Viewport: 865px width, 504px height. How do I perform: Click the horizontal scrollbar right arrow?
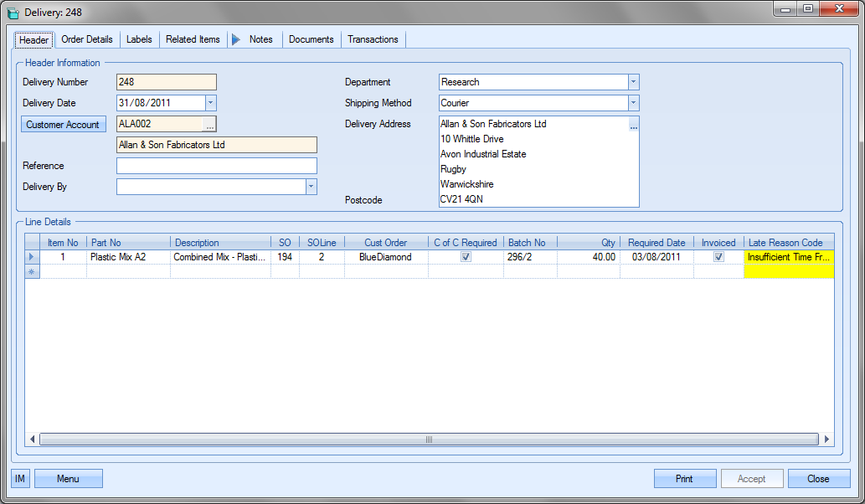[827, 440]
